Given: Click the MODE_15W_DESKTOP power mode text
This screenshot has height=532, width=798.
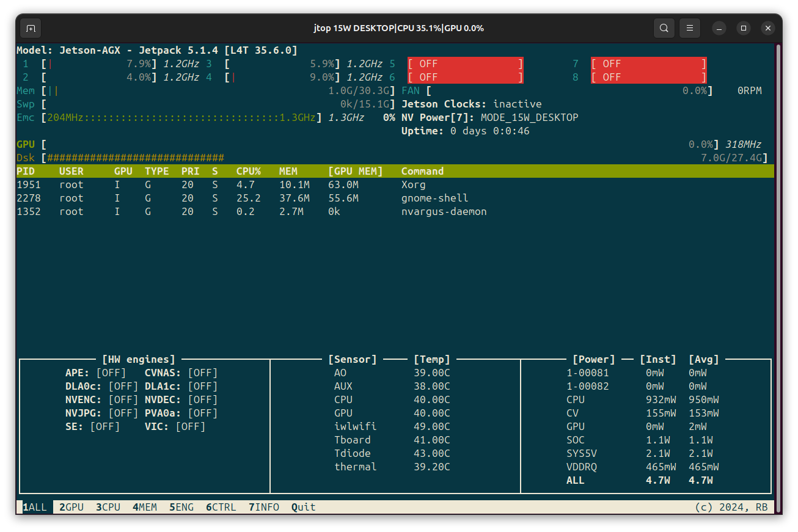Looking at the screenshot, I should pos(530,117).
